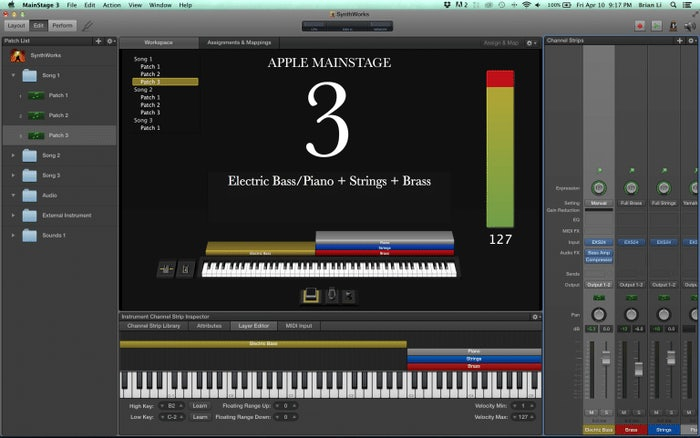Switch to Layout mode button
Screen dimensions: 700x438
[x=15, y=24]
